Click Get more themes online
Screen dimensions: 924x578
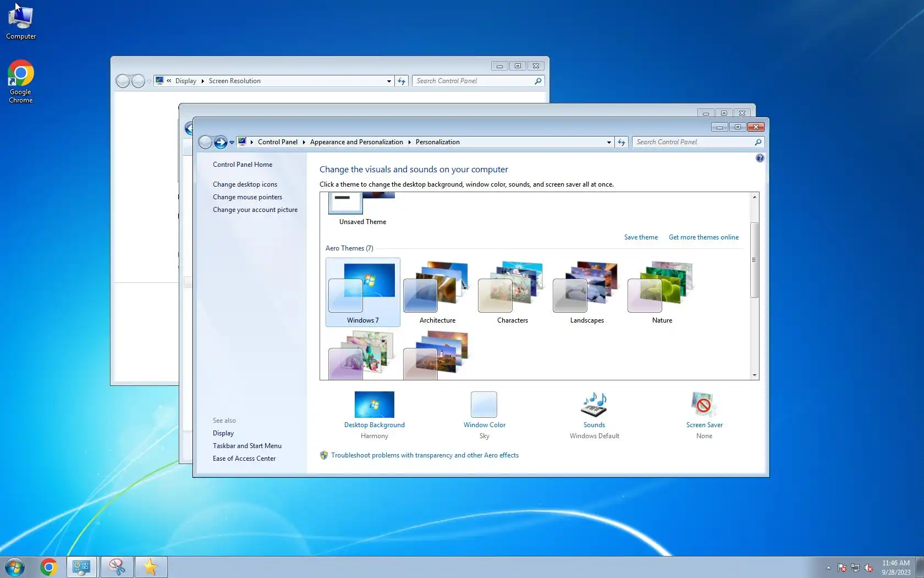click(x=703, y=237)
